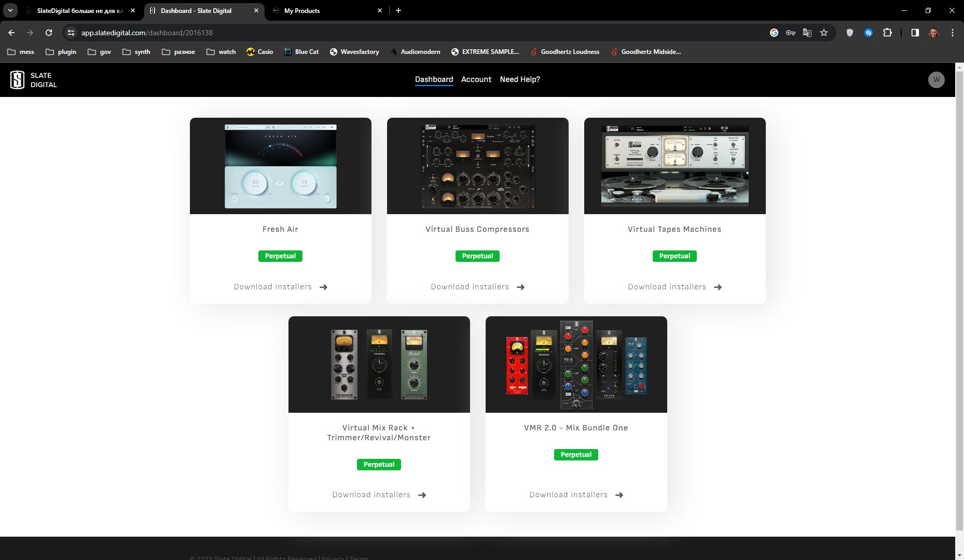Bookmark this page with the star icon
The image size is (964, 560).
click(x=824, y=33)
